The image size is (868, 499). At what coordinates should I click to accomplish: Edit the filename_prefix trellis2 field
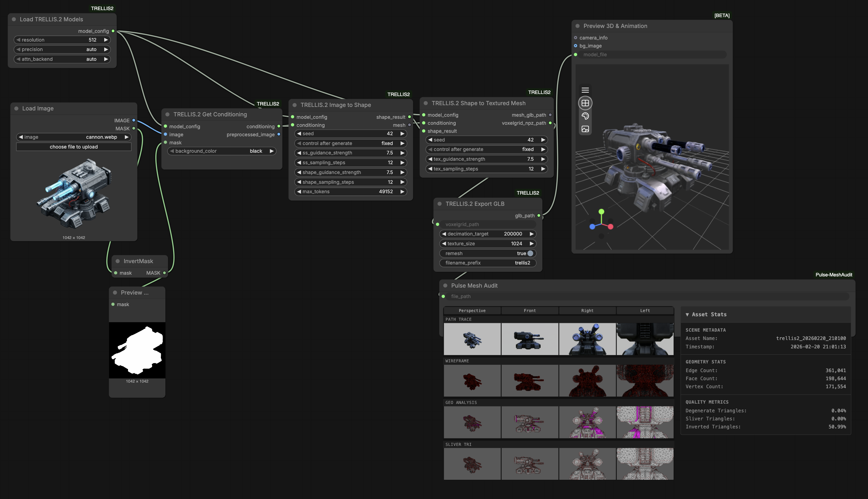pos(488,263)
